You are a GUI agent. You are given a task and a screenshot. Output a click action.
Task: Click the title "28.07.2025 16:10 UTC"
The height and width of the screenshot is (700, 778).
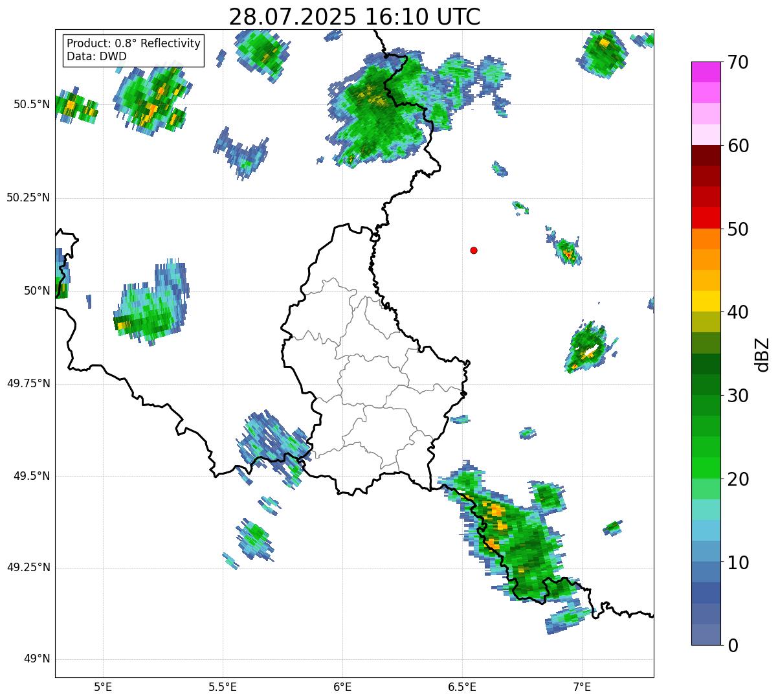[355, 16]
